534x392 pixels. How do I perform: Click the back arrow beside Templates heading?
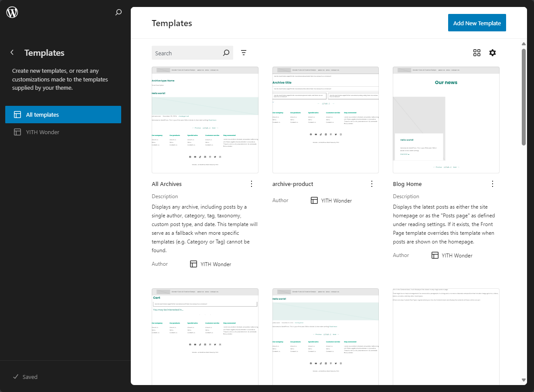pos(12,52)
